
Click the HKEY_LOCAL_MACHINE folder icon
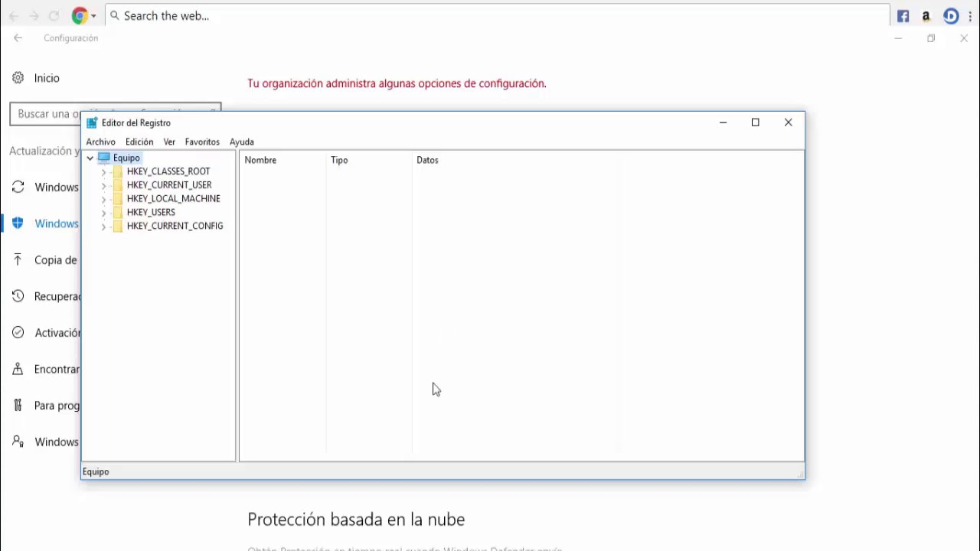tap(118, 199)
